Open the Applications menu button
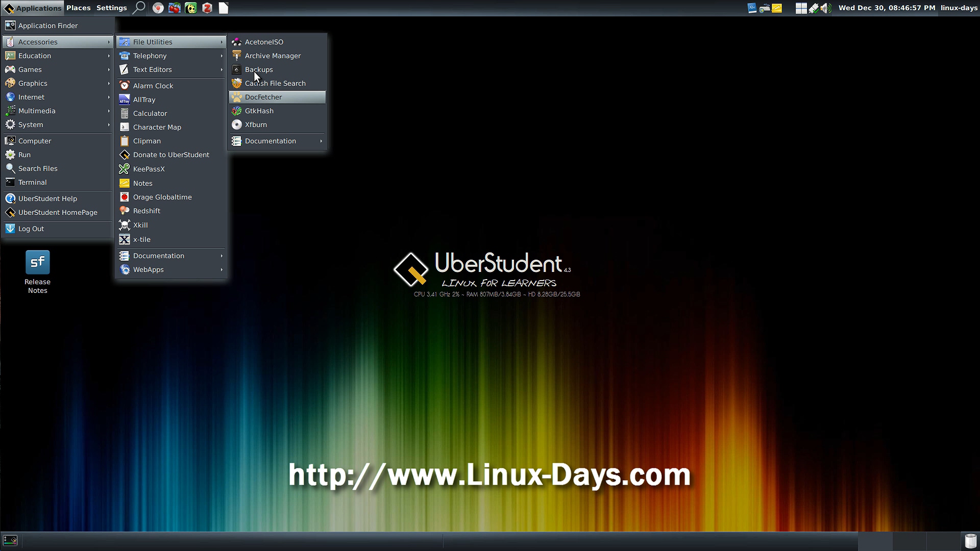980x551 pixels. point(32,8)
